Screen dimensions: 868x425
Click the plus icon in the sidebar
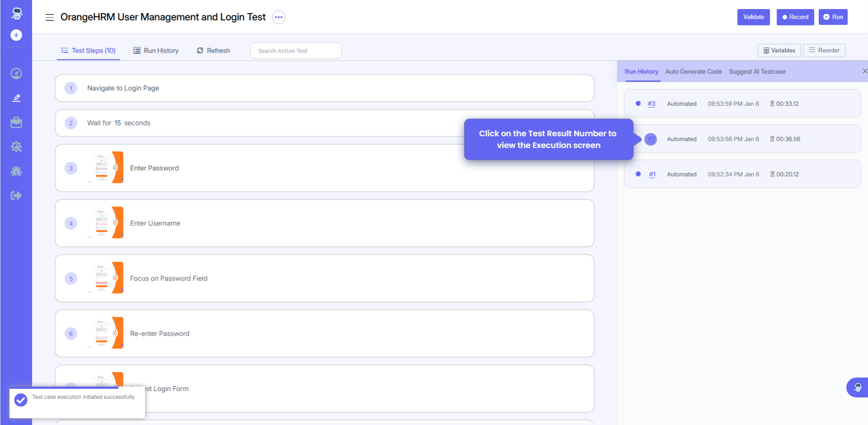click(16, 35)
